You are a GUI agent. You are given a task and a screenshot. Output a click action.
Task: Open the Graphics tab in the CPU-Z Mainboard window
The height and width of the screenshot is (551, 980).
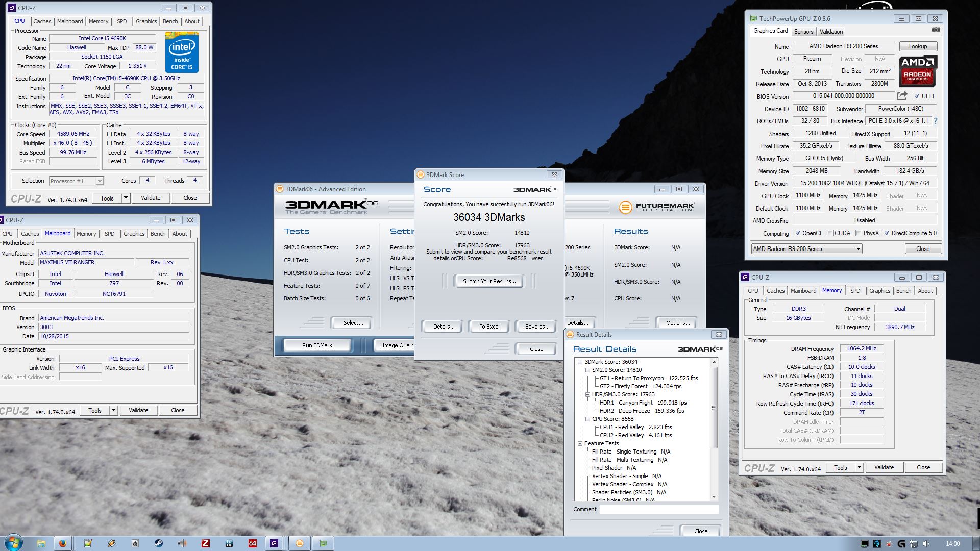pos(134,234)
